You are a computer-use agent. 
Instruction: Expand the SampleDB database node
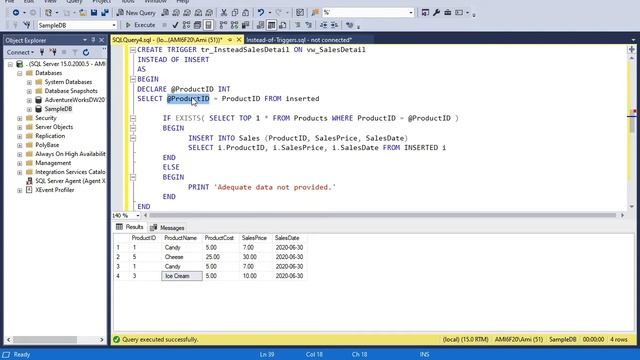(29, 109)
